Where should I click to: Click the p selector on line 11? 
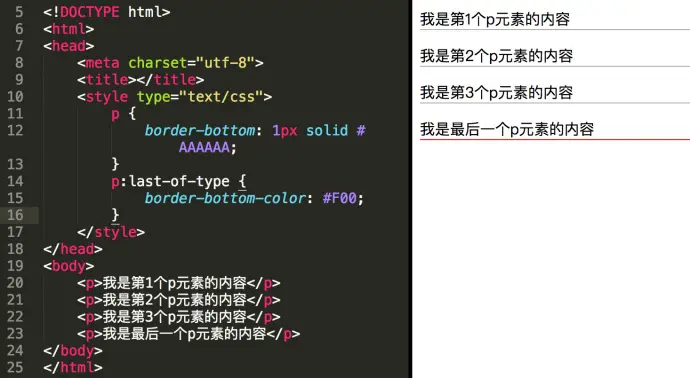(115, 114)
